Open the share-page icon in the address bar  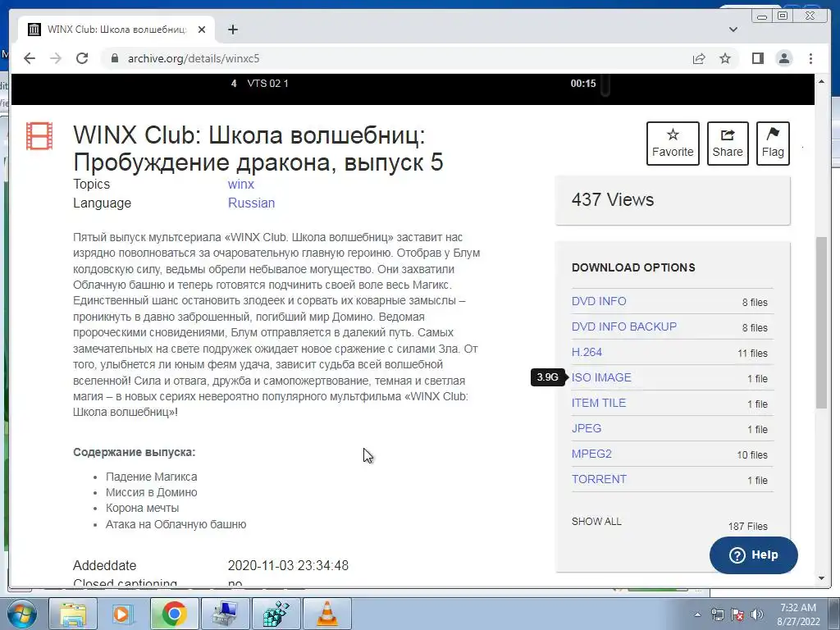(699, 58)
